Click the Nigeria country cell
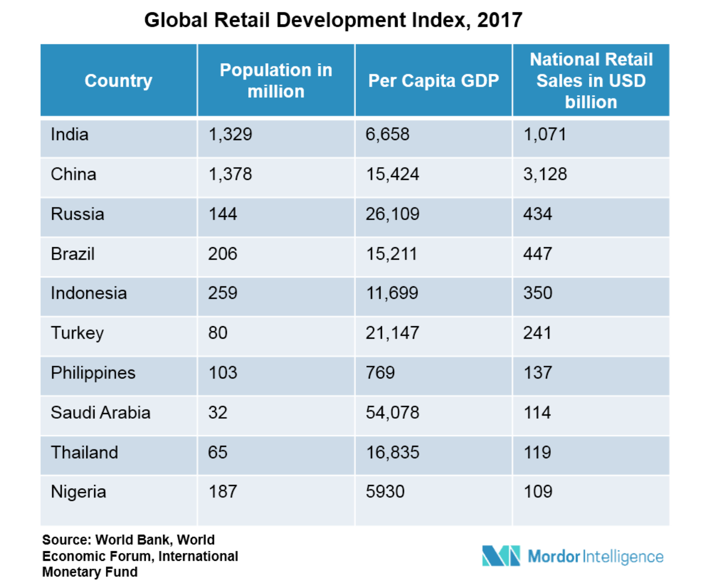The width and height of the screenshot is (716, 588). click(x=78, y=492)
